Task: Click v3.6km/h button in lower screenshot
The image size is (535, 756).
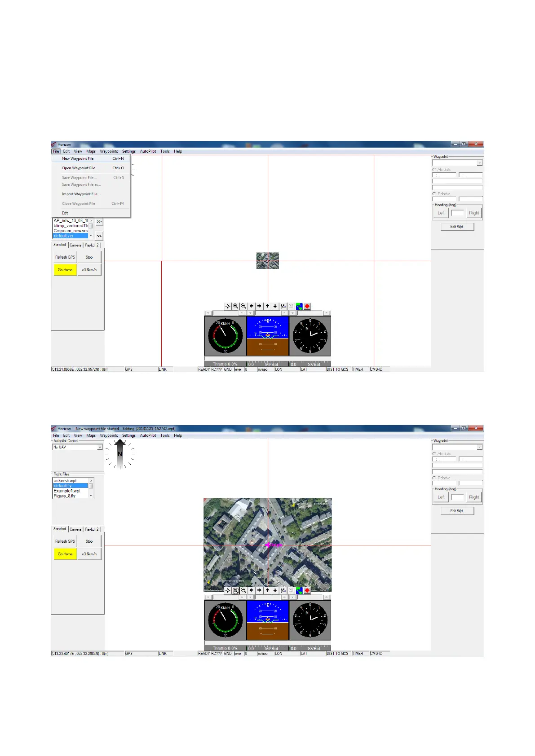Action: (89, 554)
